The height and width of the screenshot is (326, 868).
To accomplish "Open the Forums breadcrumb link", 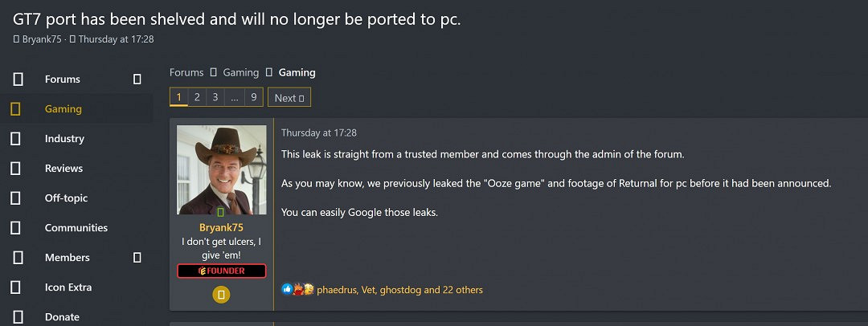I will (186, 72).
